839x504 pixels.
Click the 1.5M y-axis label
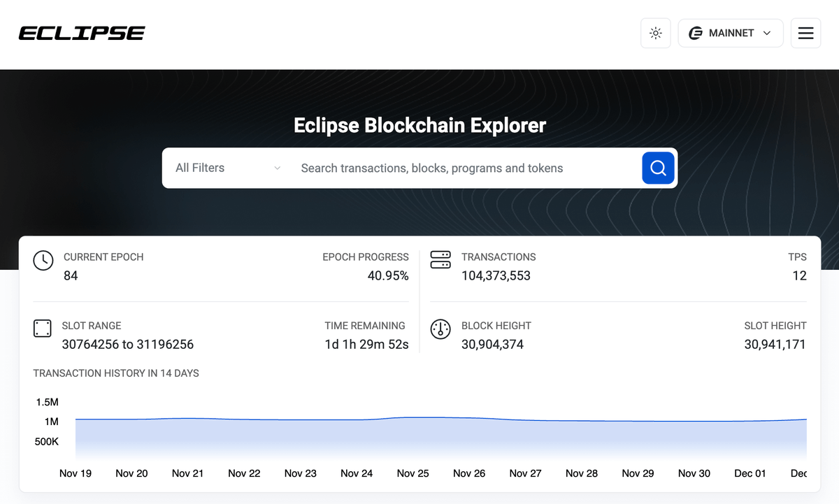point(47,402)
